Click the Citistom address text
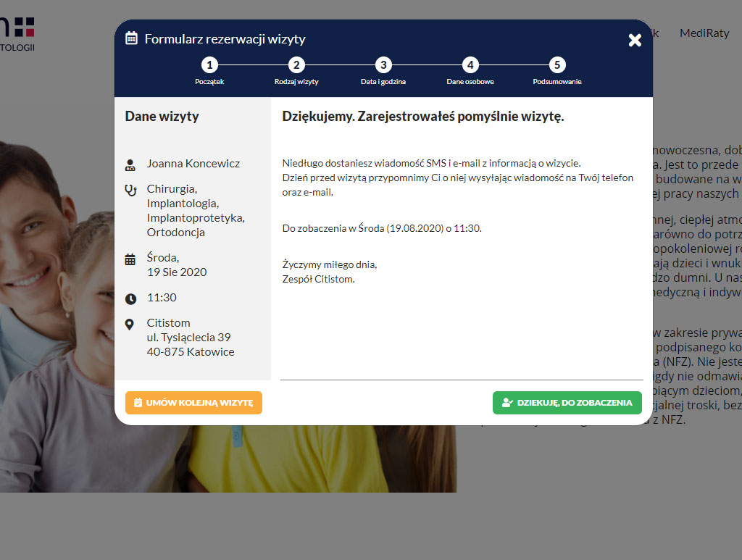Viewport: 742px width, 560px height. (191, 337)
